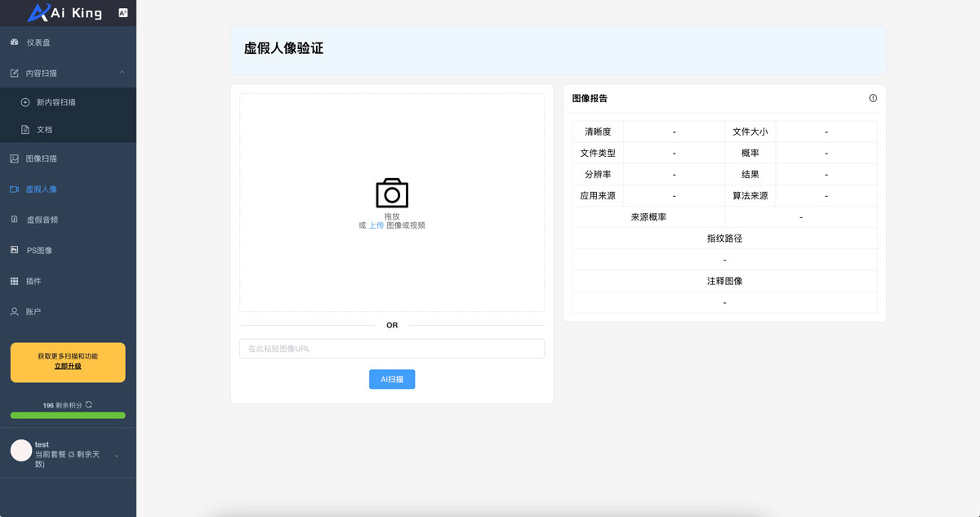Click the 上传 upload link

[x=376, y=225]
